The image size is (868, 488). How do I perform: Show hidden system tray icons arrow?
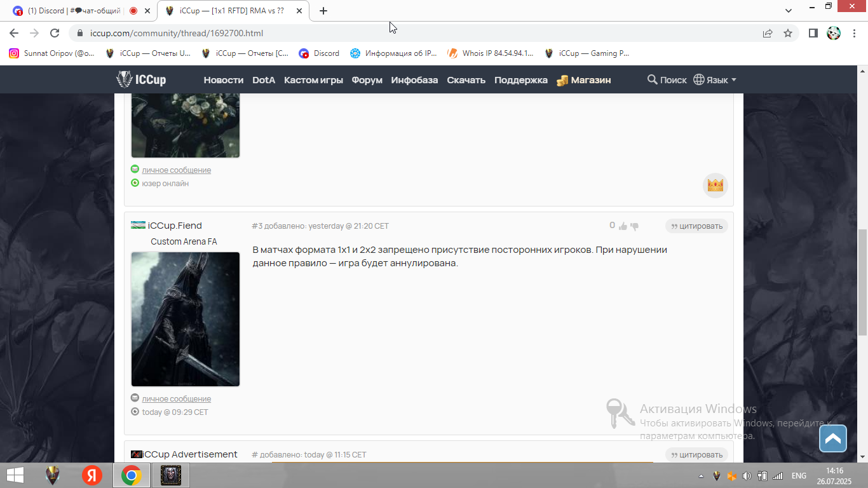click(x=701, y=476)
